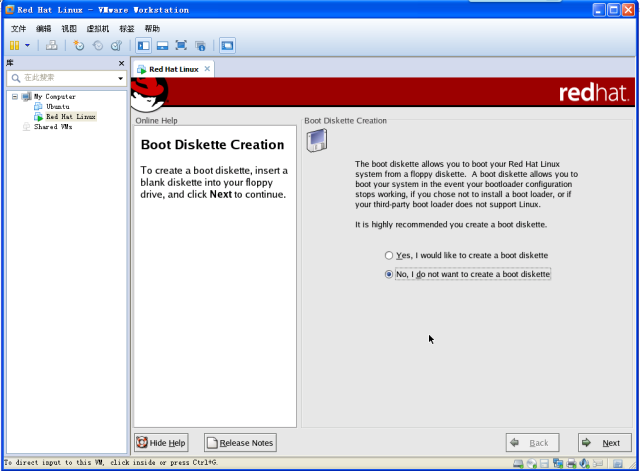640x471 pixels.
Task: Click the floppy drive status bar icon
Action: [544, 464]
